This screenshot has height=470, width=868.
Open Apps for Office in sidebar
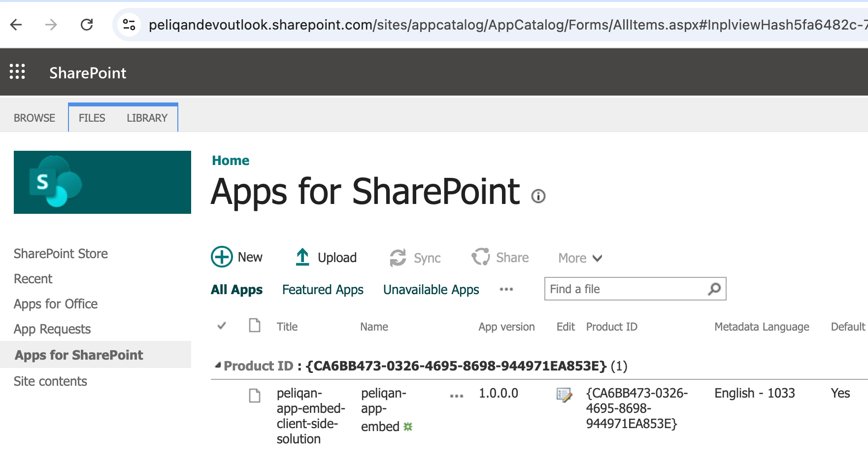pyautogui.click(x=56, y=304)
